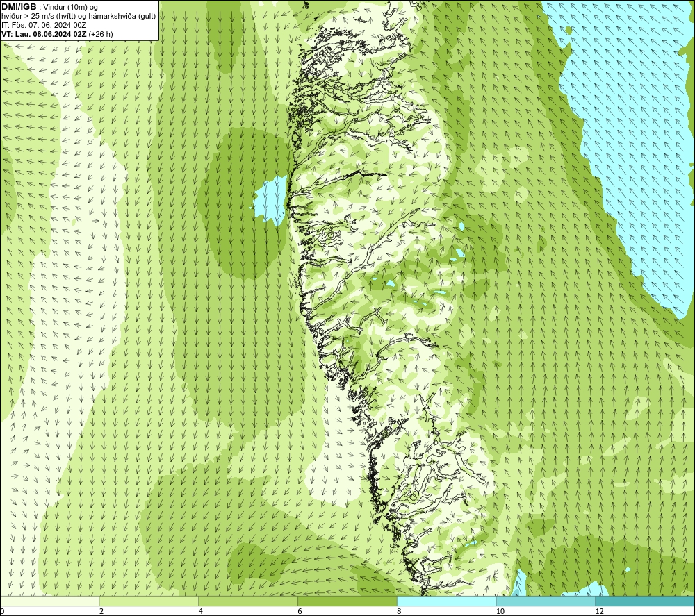
Task: Click the 8–10 m/s light cyan swatch
Action: click(447, 601)
